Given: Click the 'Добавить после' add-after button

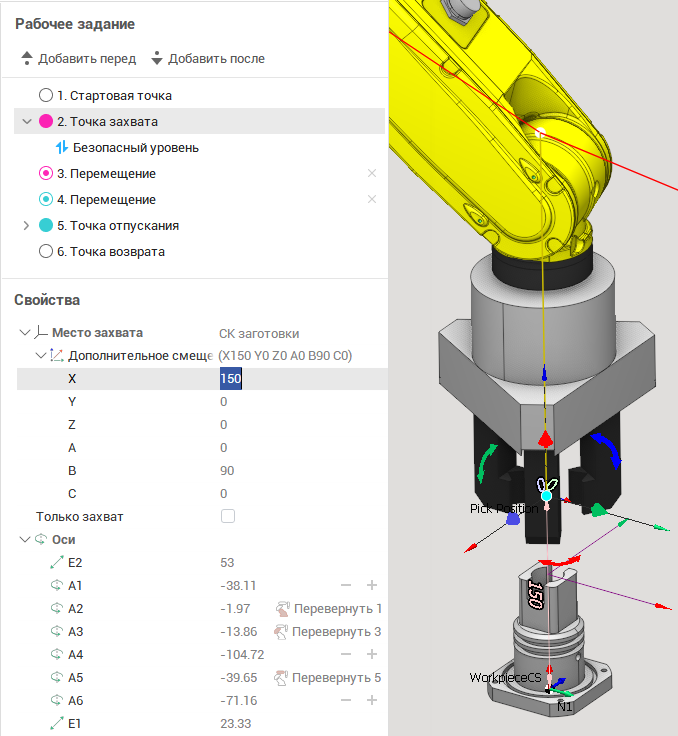Looking at the screenshot, I should click(207, 58).
